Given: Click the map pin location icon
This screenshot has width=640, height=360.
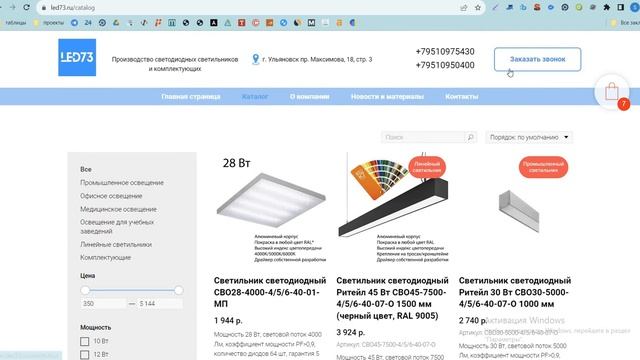Looking at the screenshot, I should (256, 59).
